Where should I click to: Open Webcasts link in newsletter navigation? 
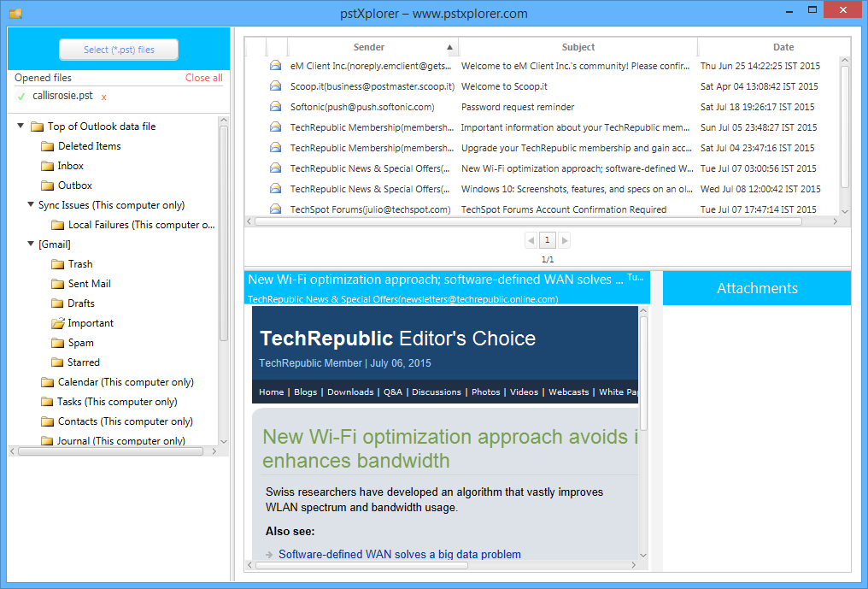pyautogui.click(x=568, y=392)
